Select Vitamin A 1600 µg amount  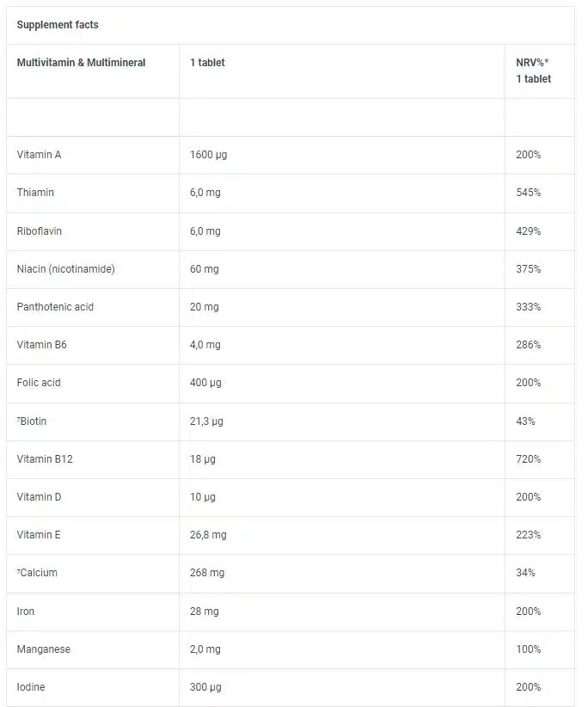tap(208, 155)
